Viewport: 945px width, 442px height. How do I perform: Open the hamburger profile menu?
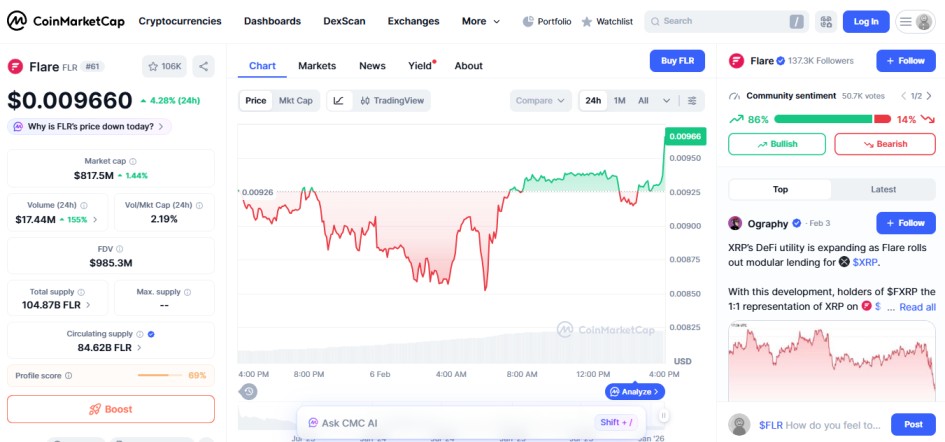(915, 22)
